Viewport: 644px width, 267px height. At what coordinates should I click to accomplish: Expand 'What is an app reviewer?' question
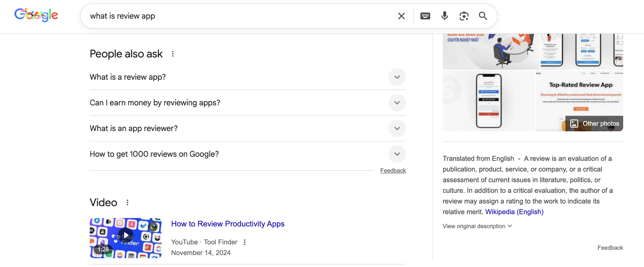click(397, 128)
